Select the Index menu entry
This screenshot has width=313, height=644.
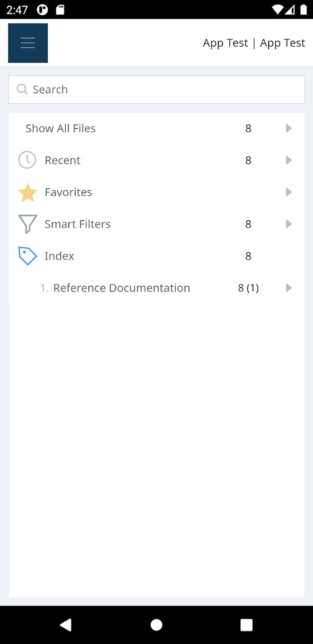coord(59,256)
